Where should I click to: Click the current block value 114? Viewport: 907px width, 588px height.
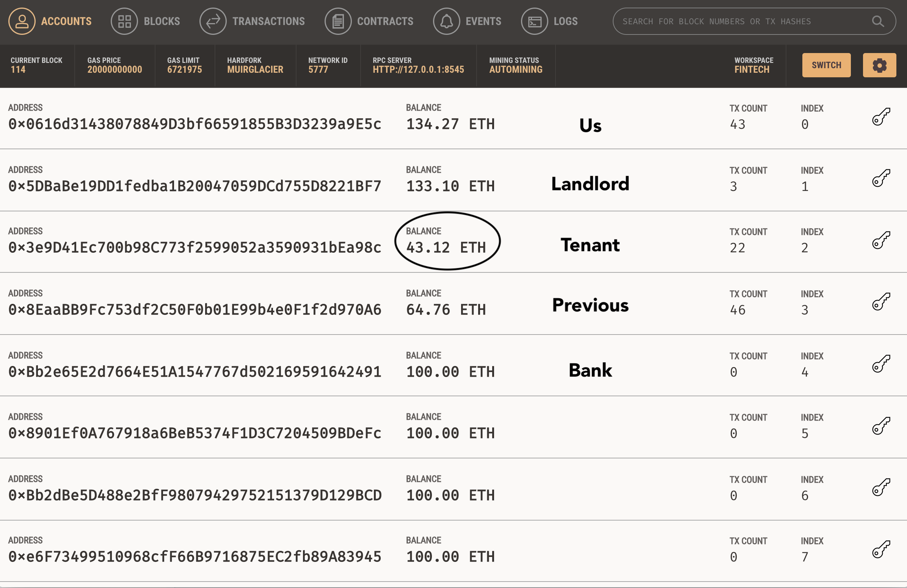(18, 70)
